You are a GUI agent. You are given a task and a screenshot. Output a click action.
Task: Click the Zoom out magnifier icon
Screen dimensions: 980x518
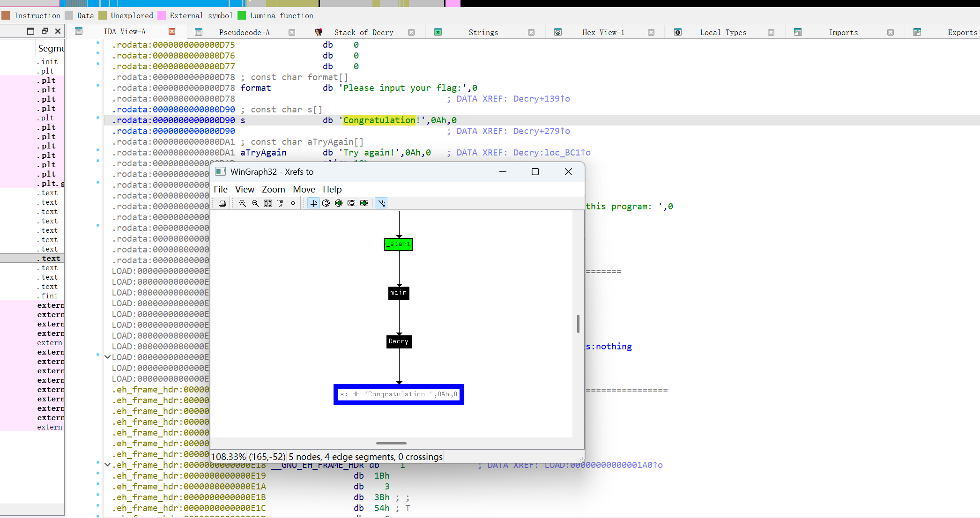pyautogui.click(x=255, y=203)
